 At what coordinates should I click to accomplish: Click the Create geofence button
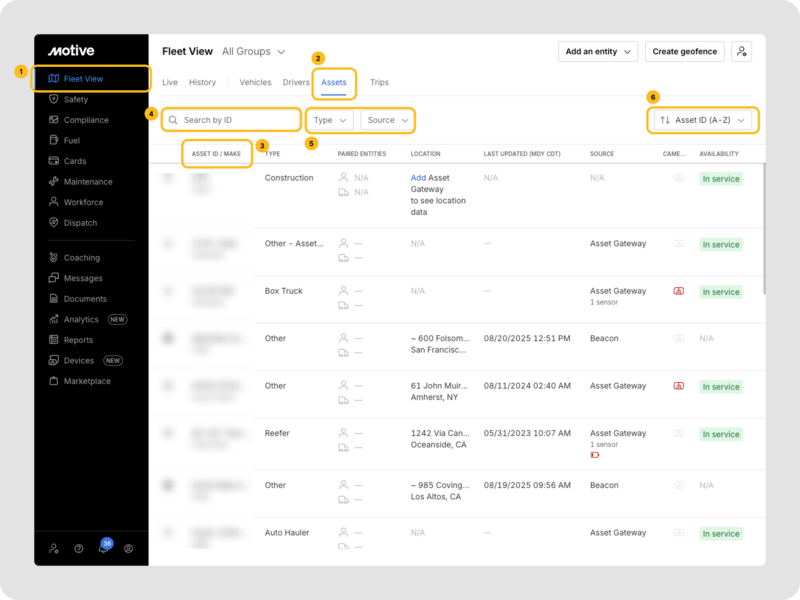[x=685, y=52]
